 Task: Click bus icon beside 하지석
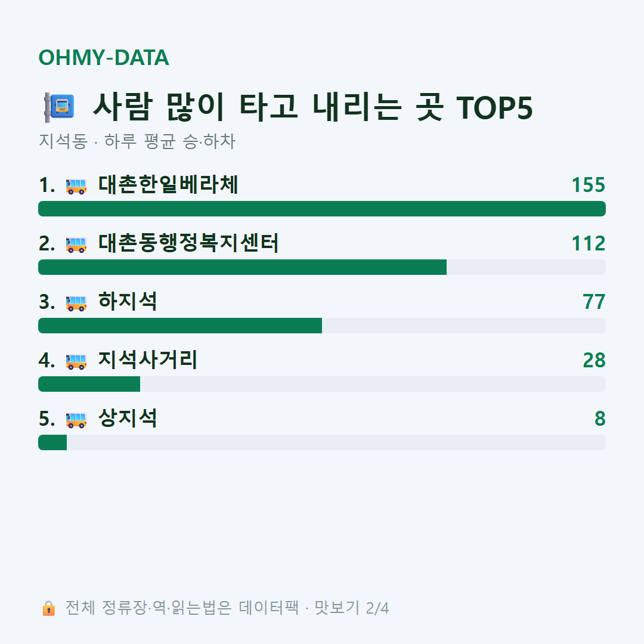click(76, 303)
